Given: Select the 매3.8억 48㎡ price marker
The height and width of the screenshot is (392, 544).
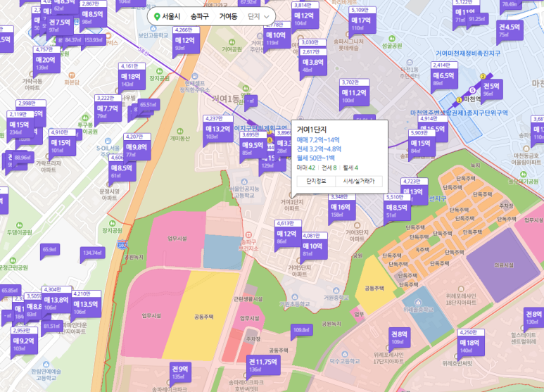Looking at the screenshot, I should coord(313,63).
